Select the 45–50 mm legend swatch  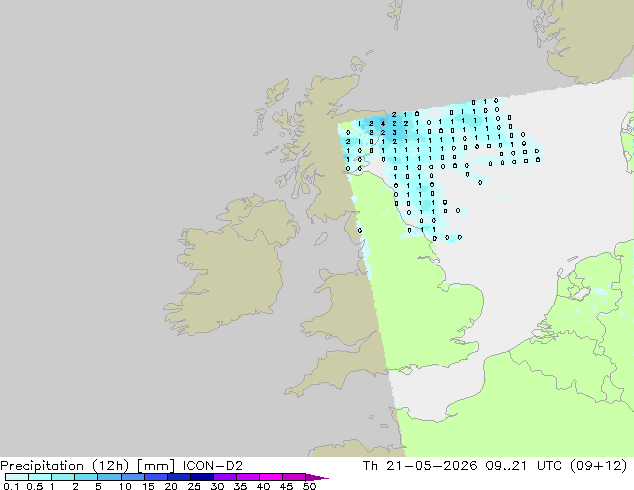(294, 477)
